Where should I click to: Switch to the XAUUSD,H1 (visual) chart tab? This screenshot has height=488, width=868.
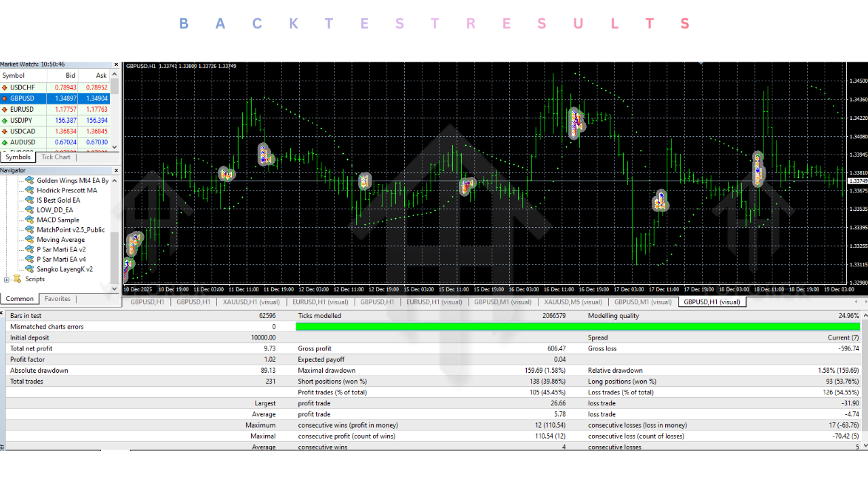[x=251, y=302]
